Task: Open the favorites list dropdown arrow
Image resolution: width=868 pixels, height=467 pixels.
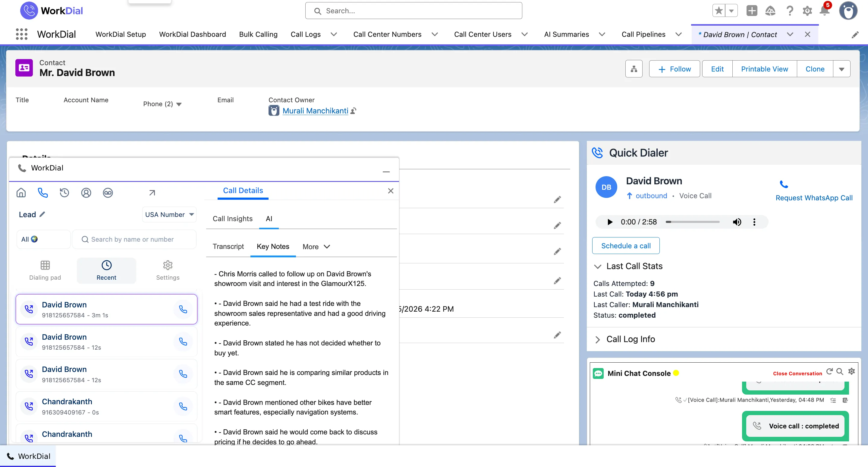Action: click(731, 11)
